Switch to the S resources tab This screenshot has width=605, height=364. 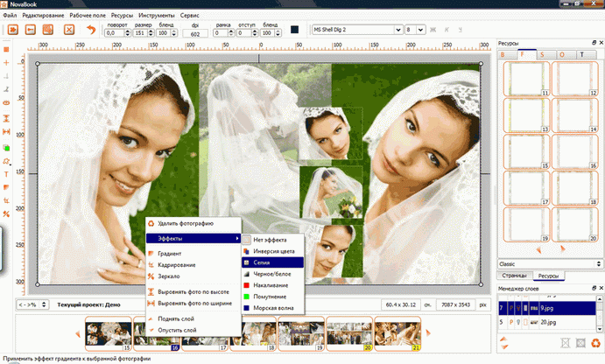click(x=546, y=55)
